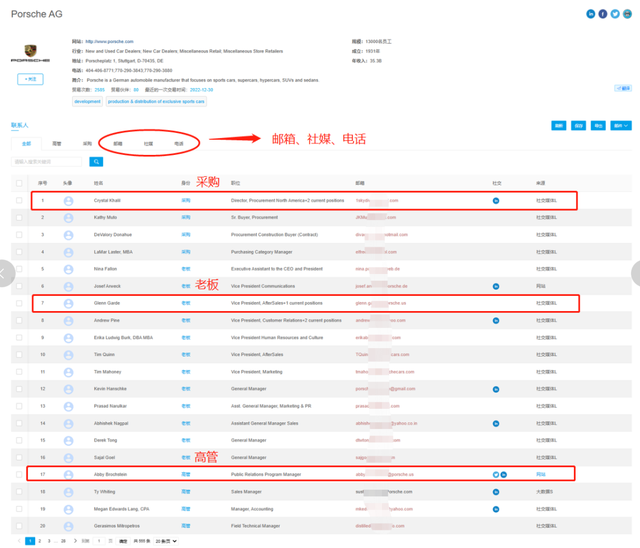Switch to the 邮箱 tab
The height and width of the screenshot is (548, 640).
(118, 144)
